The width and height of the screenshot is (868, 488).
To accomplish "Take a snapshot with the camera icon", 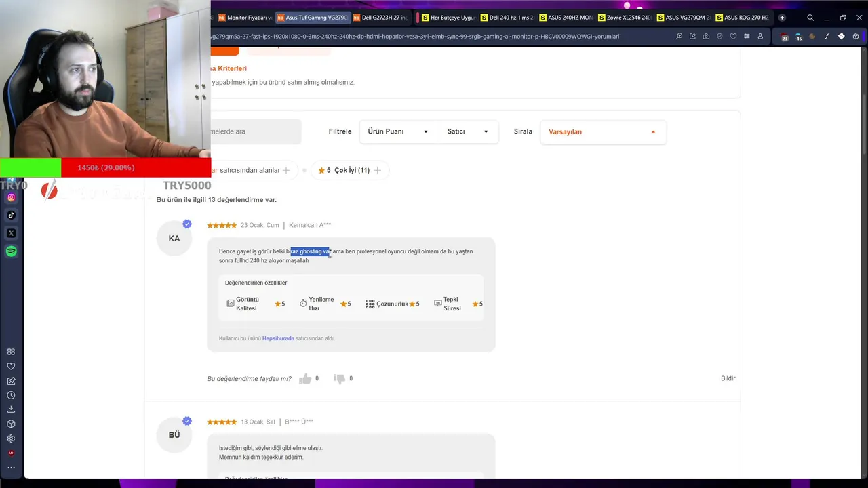I will click(x=706, y=37).
